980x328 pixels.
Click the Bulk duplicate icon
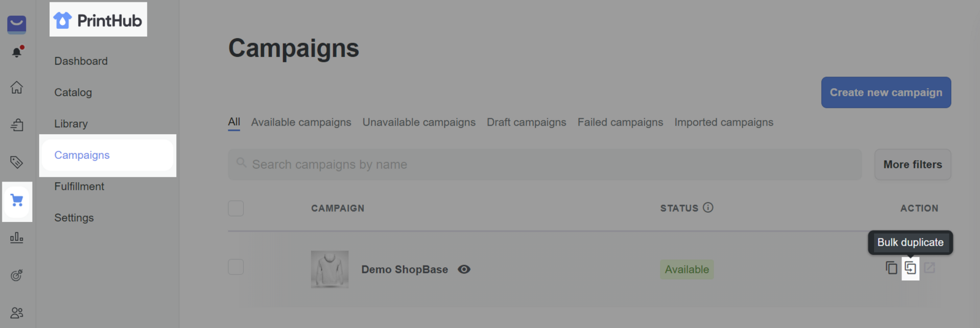[x=910, y=268]
